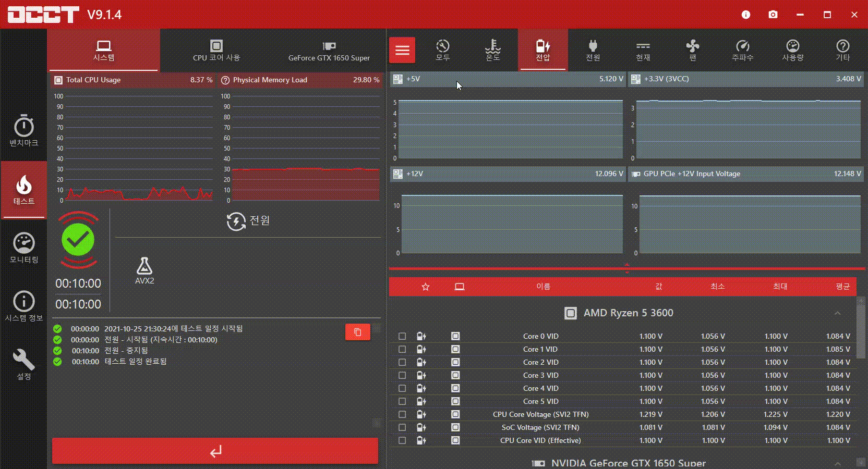Viewport: 868px width, 469px height.
Task: Check the Core 0 VID checkbox
Action: point(402,336)
